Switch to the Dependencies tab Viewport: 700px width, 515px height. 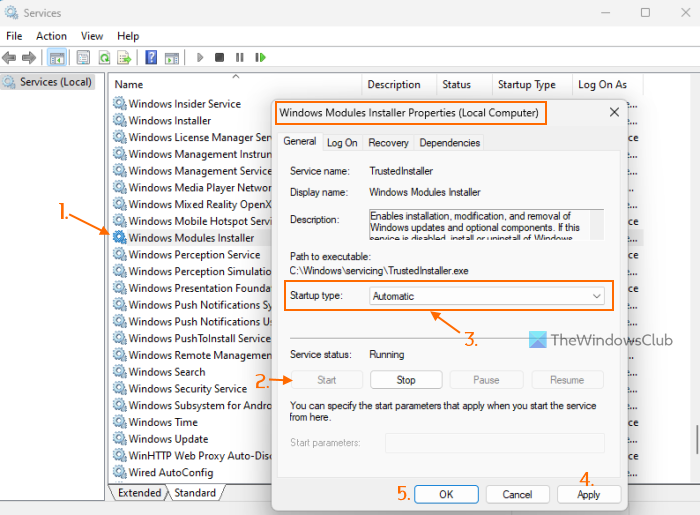click(x=450, y=143)
